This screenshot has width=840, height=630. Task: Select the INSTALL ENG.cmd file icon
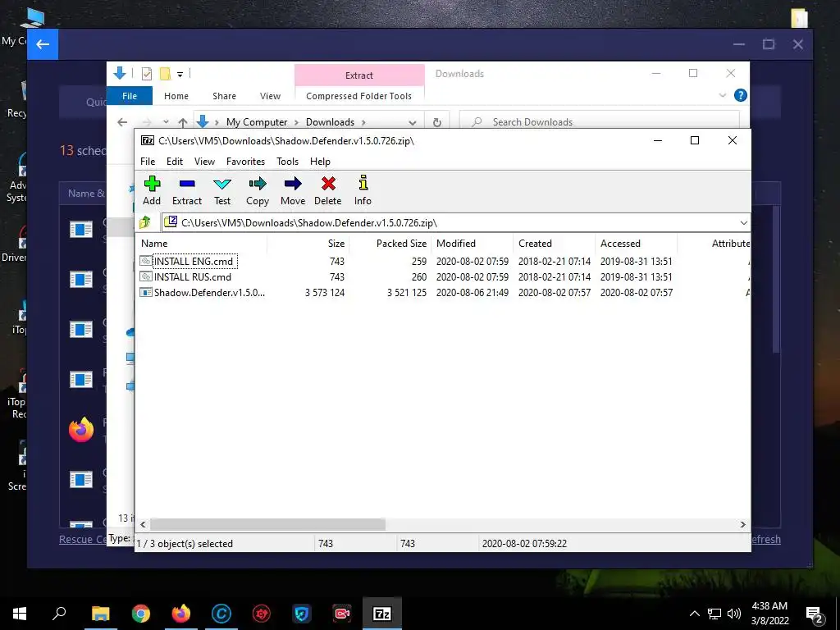[146, 261]
